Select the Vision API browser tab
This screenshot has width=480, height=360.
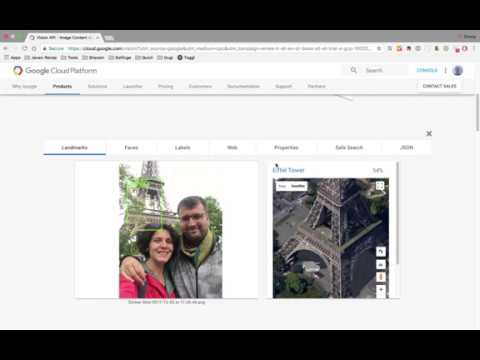63,38
